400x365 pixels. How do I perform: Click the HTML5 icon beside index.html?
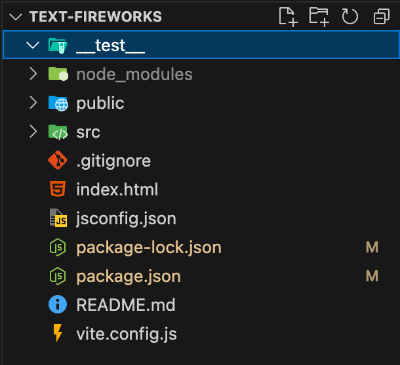(58, 189)
